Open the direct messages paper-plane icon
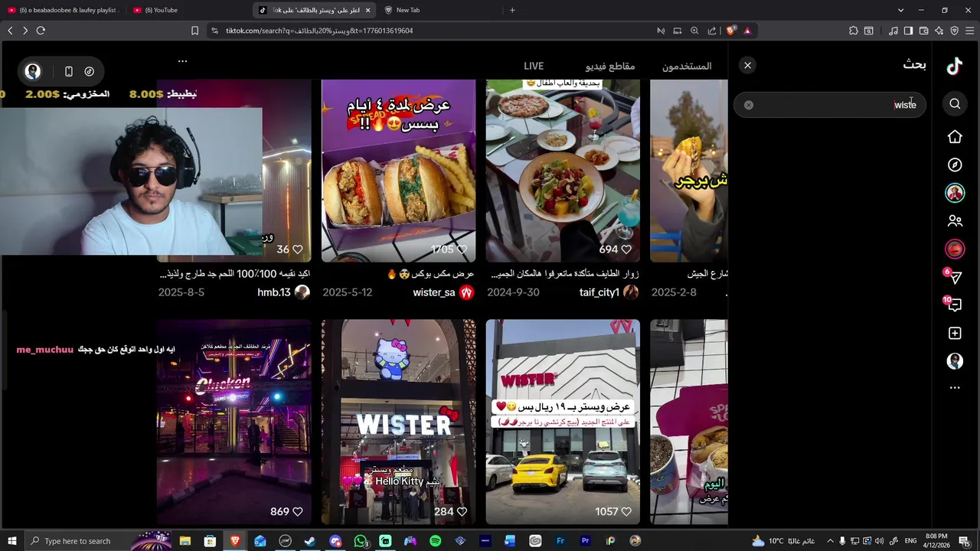Viewport: 980px width, 551px height. [x=955, y=277]
